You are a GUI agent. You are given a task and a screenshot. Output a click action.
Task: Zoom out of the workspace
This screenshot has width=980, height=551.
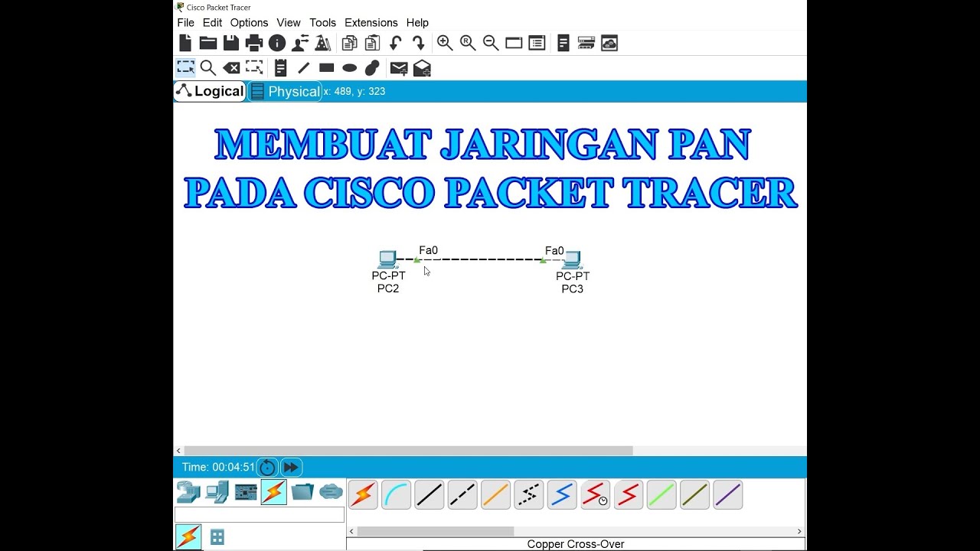point(491,44)
